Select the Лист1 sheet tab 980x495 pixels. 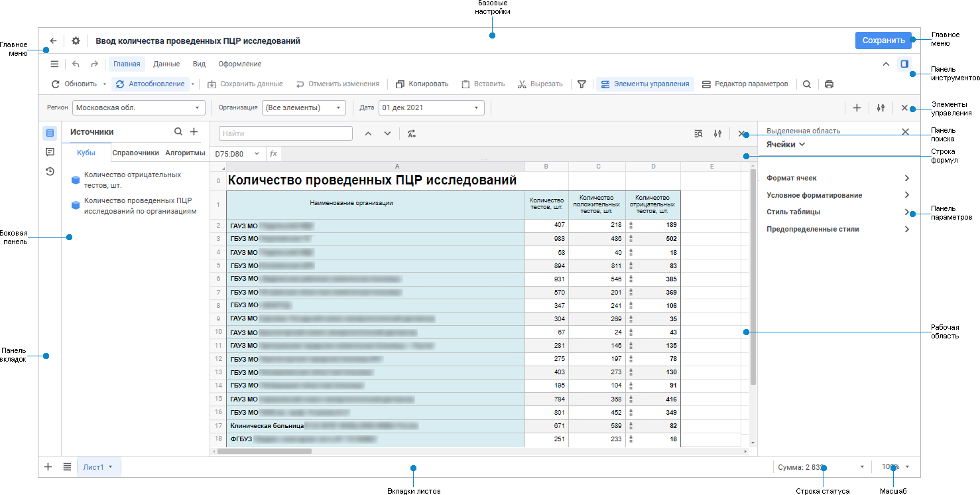[99, 466]
